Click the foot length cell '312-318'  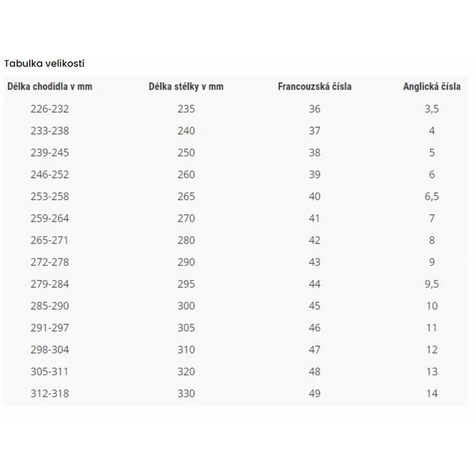pos(50,393)
